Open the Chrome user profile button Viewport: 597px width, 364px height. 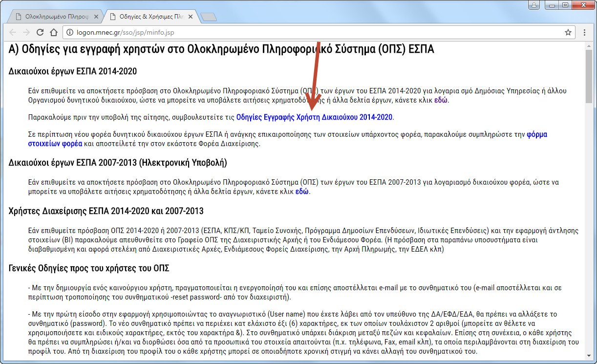tap(534, 5)
